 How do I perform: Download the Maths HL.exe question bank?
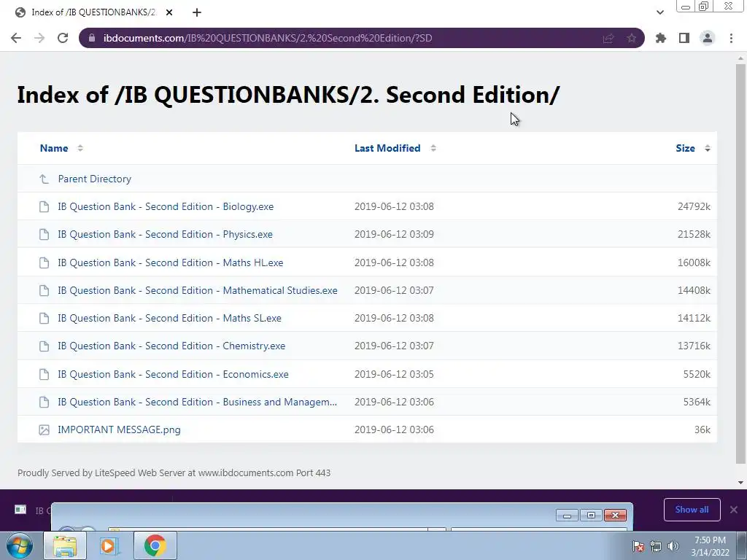pyautogui.click(x=171, y=262)
